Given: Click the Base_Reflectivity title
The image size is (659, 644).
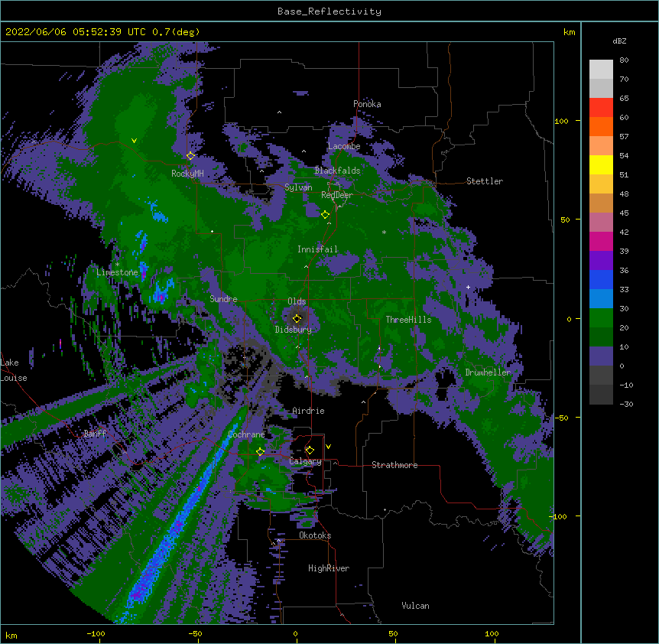Looking at the screenshot, I should (x=329, y=11).
